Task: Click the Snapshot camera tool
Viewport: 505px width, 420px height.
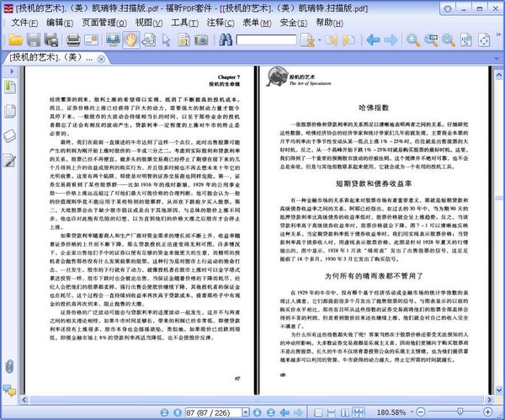Action: coord(201,40)
